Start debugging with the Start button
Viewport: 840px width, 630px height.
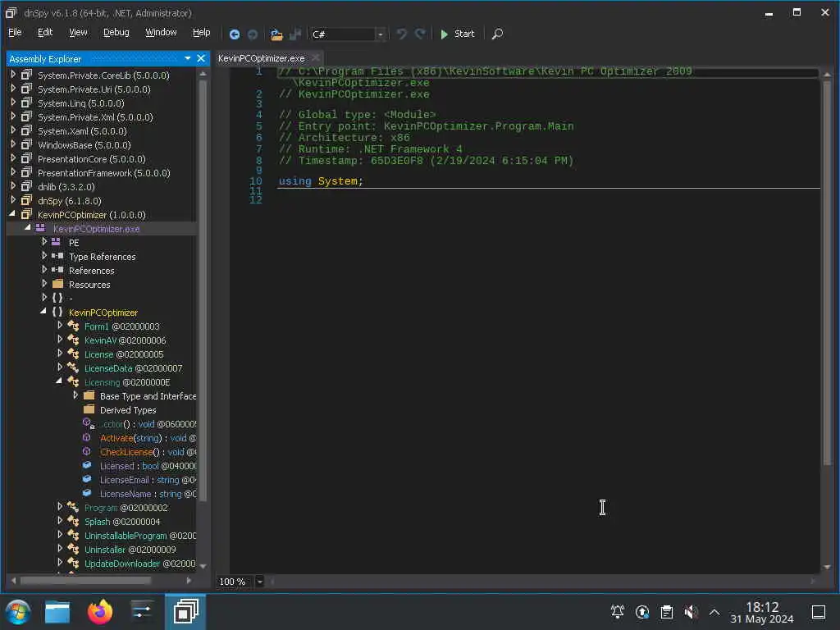(x=458, y=34)
